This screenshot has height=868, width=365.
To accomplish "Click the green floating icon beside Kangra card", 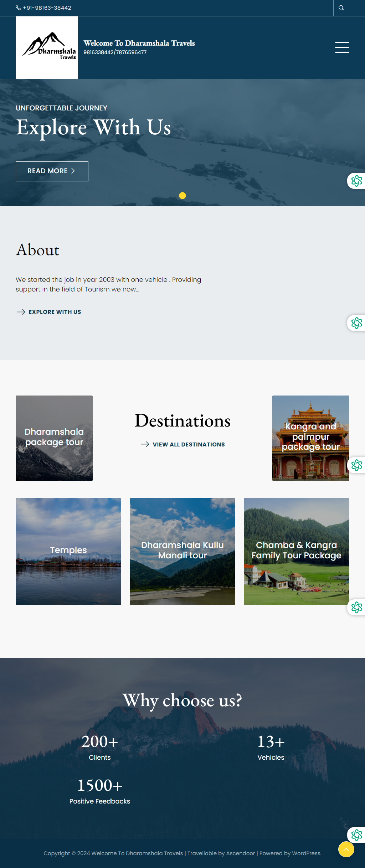I will point(356,465).
